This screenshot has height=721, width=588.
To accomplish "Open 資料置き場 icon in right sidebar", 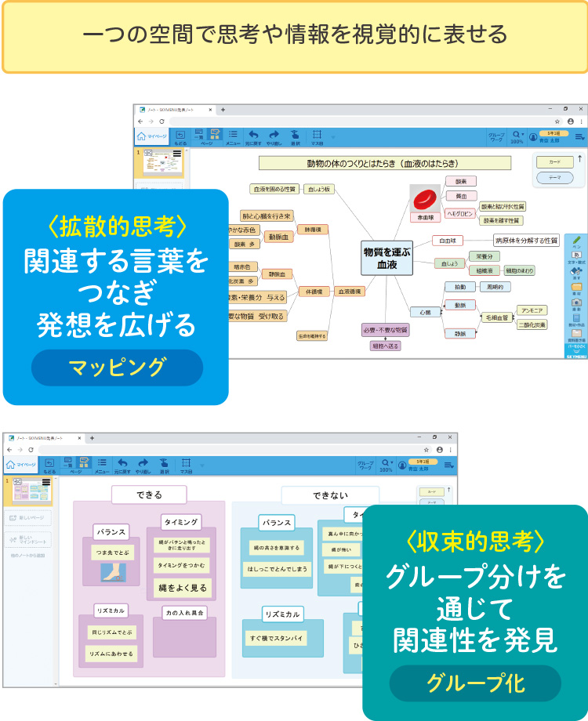I will tap(576, 335).
